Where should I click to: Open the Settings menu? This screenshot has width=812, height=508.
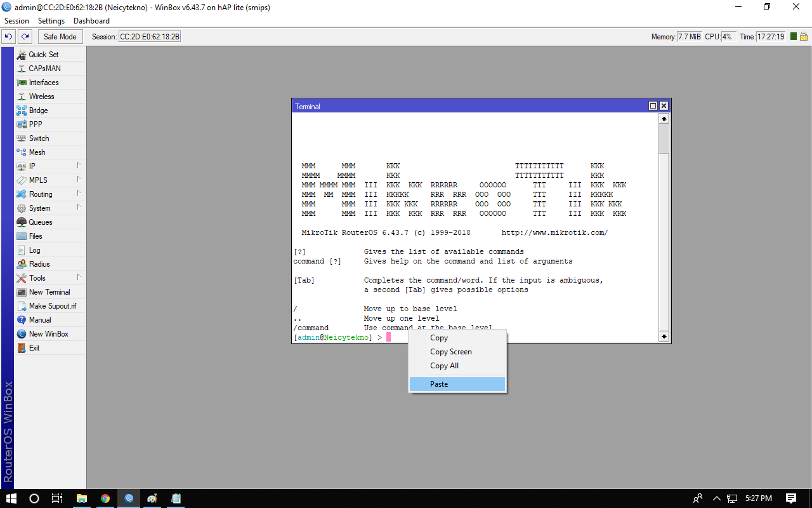(51, 21)
